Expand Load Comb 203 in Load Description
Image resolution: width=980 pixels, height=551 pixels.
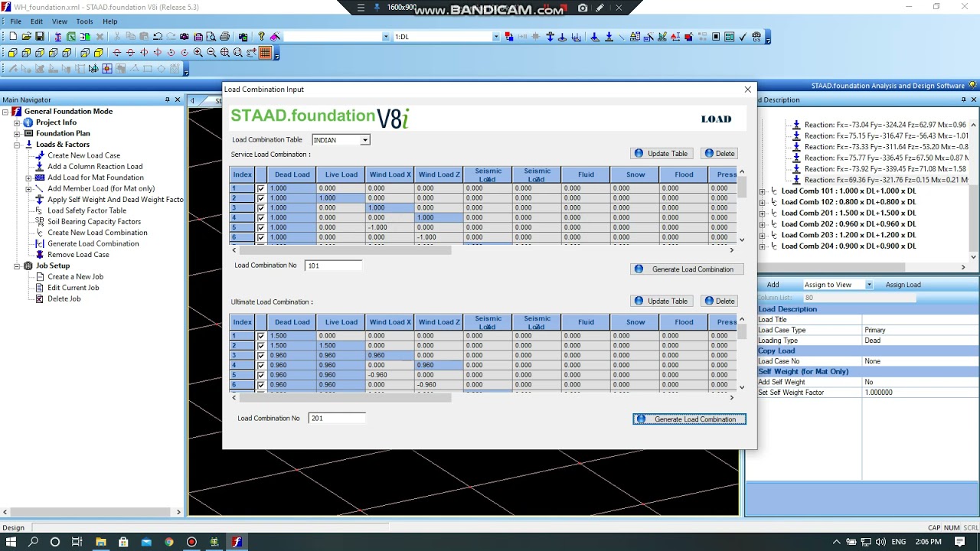762,235
